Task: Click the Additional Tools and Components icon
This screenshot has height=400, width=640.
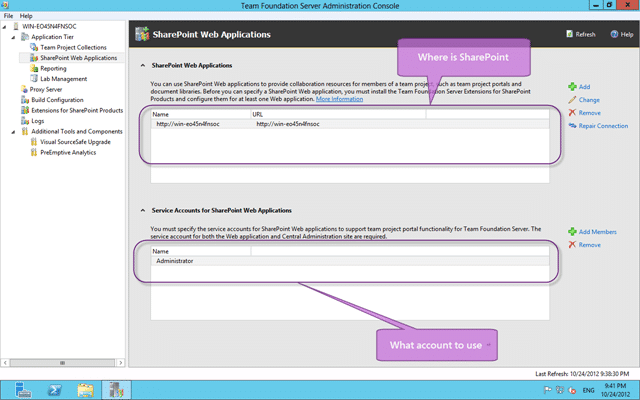Action: [x=25, y=131]
